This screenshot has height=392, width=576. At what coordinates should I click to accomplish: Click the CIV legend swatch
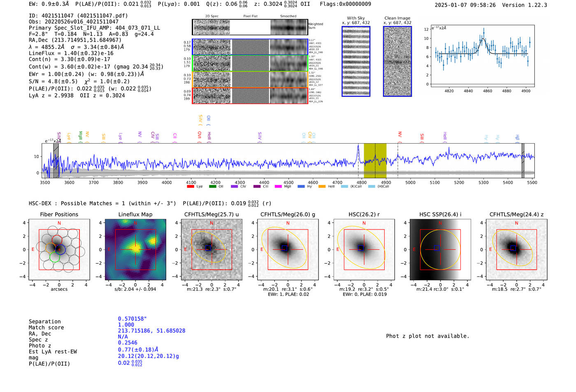click(235, 186)
